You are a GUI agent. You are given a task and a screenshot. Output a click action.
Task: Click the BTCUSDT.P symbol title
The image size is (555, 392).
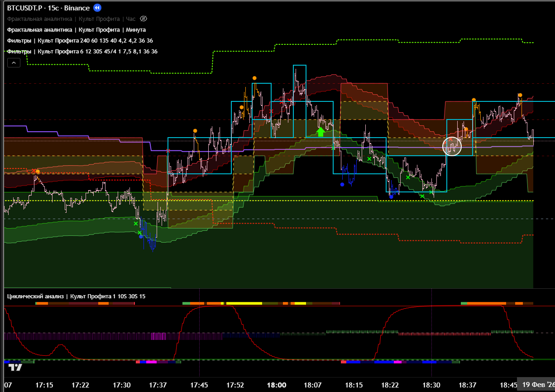25,8
